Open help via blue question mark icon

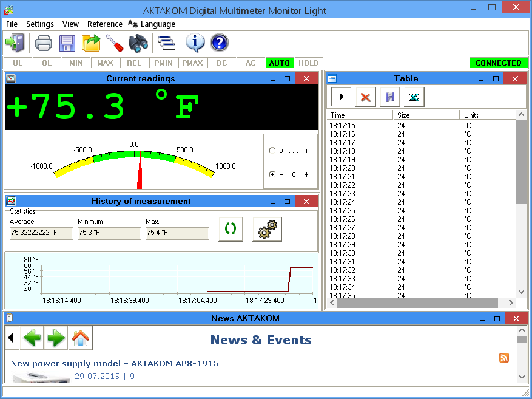[219, 43]
